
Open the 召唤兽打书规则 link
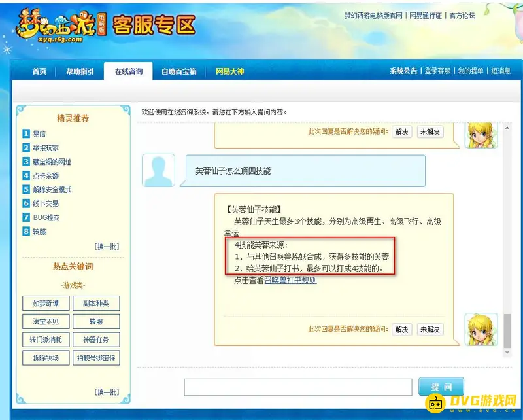coord(290,280)
